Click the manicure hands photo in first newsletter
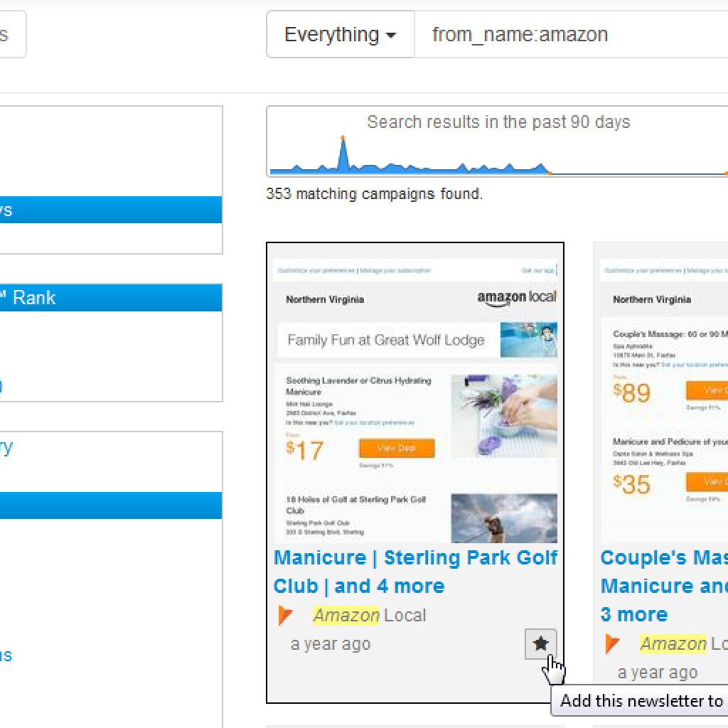This screenshot has height=728, width=728. coord(504,416)
